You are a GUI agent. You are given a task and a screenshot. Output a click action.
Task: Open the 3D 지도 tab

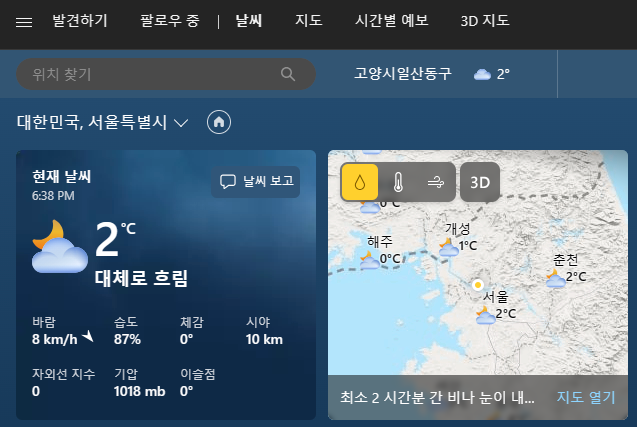pos(485,20)
